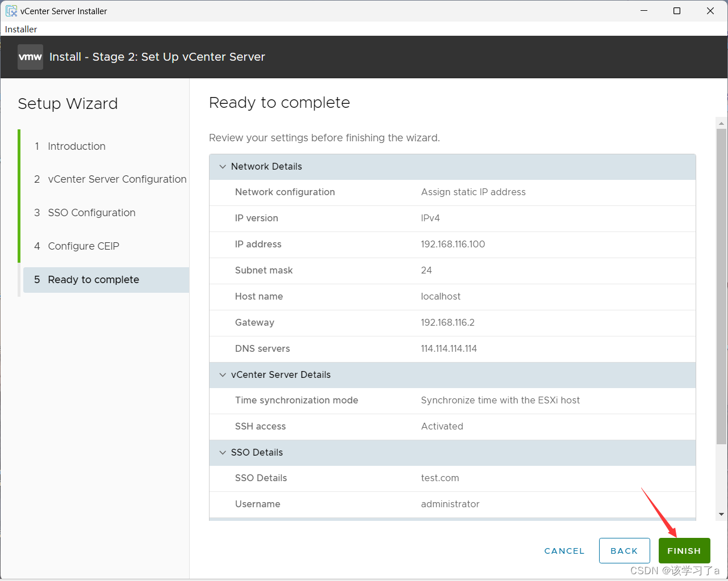The image size is (728, 581).
Task: Click the SSO domain value test.com
Action: coord(440,478)
